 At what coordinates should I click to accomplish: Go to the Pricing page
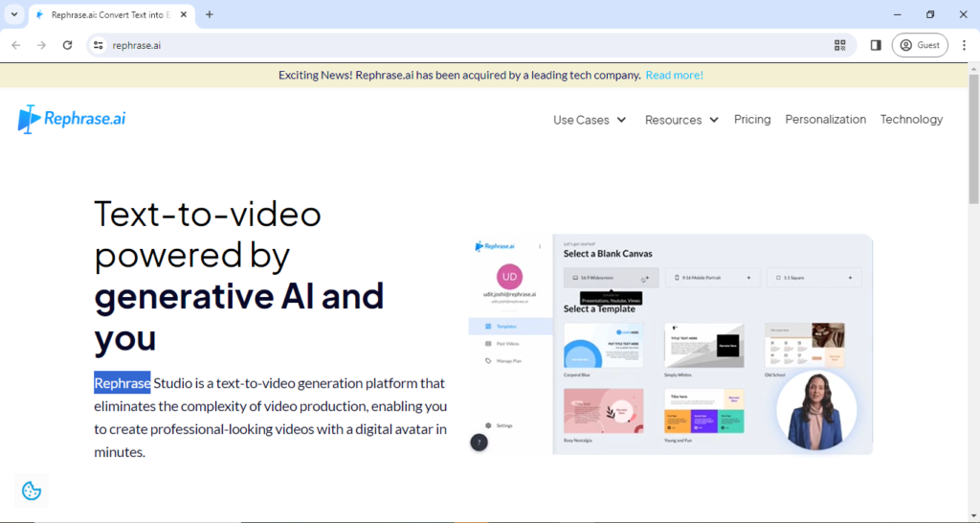(752, 120)
